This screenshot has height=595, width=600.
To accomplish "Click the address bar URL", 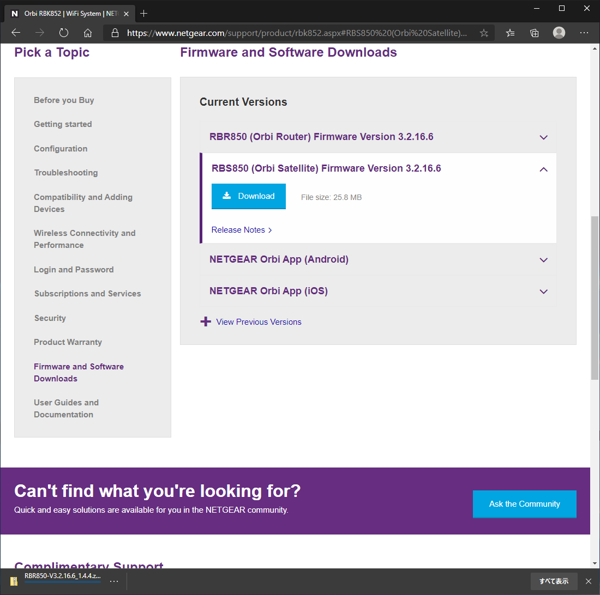I will pos(297,33).
